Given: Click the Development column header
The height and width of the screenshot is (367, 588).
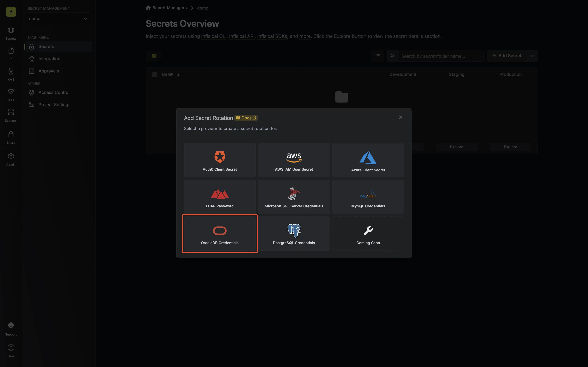Looking at the screenshot, I should [403, 74].
